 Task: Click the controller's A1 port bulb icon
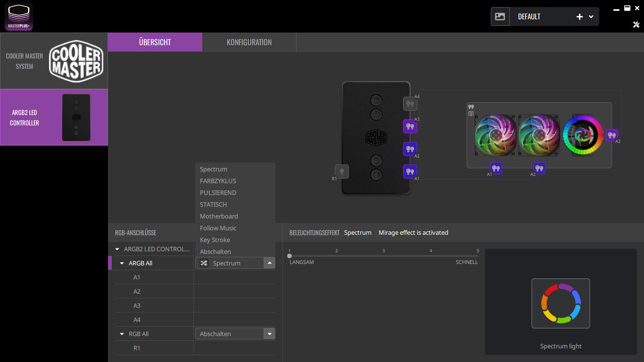pyautogui.click(x=410, y=172)
